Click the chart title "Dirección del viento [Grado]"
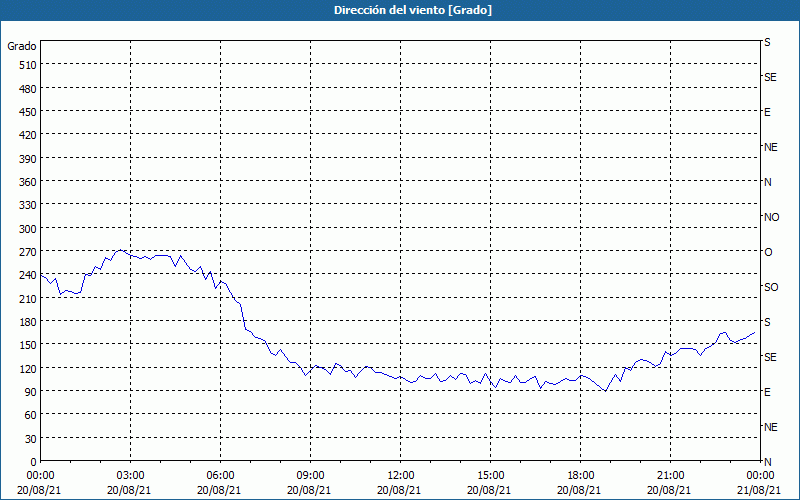Image resolution: width=800 pixels, height=500 pixels. click(x=413, y=10)
